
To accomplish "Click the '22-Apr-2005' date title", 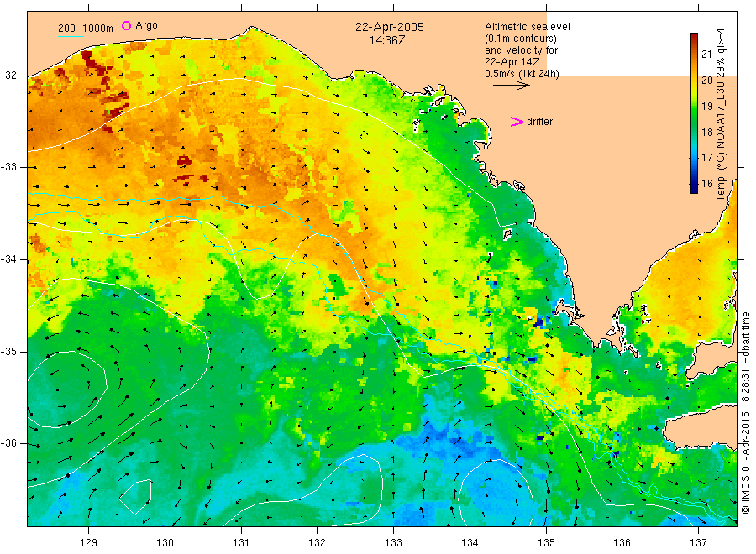I will click(x=390, y=27).
